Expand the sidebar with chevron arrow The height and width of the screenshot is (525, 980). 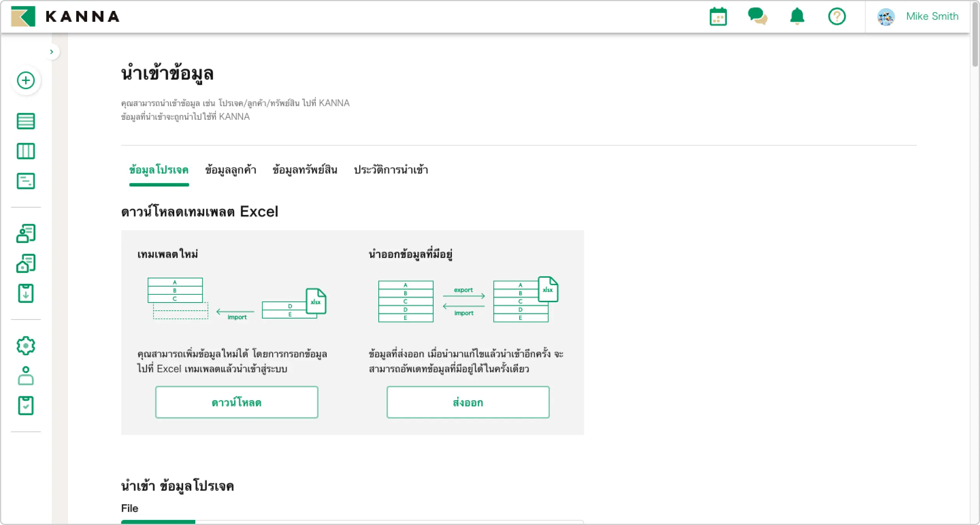tap(52, 52)
